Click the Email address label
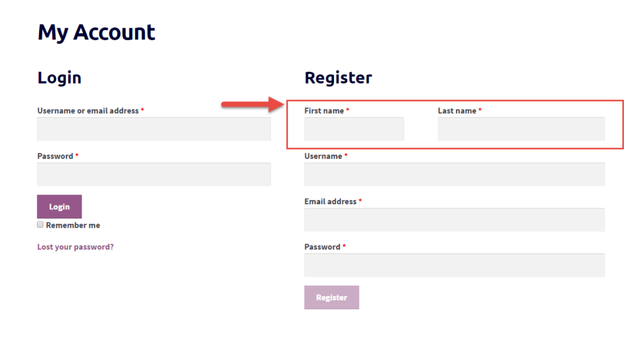 331,201
